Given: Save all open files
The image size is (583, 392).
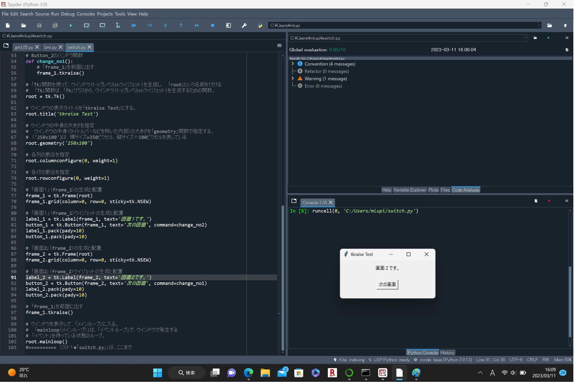Looking at the screenshot, I should coord(55,25).
